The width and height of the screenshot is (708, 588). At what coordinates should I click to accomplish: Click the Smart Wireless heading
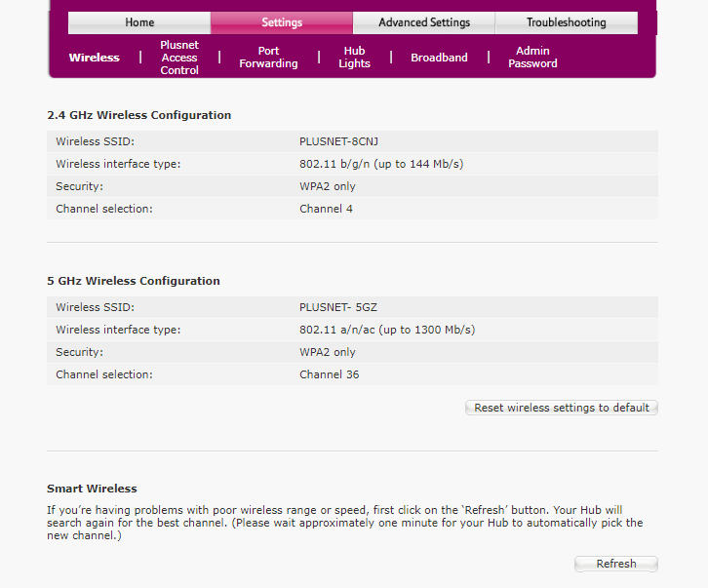[92, 489]
